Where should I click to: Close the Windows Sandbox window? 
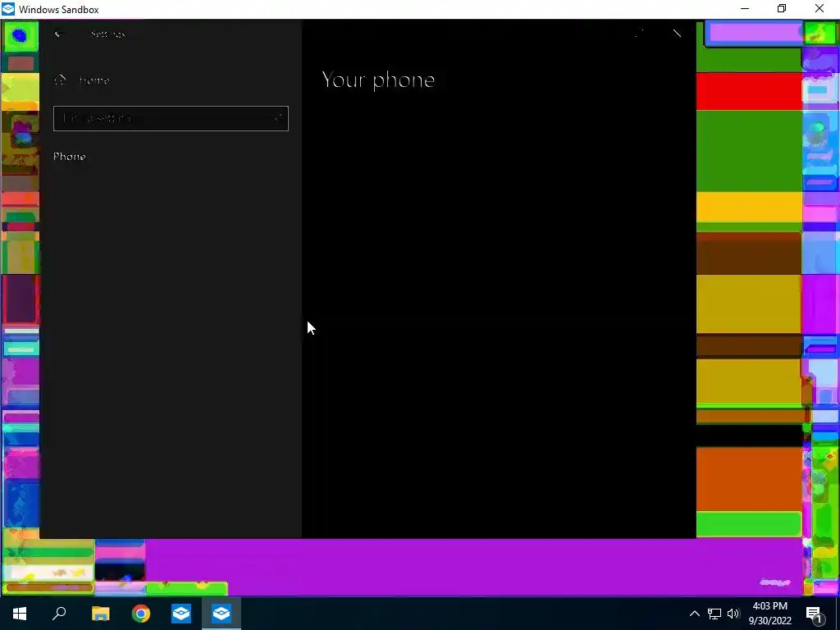(819, 8)
